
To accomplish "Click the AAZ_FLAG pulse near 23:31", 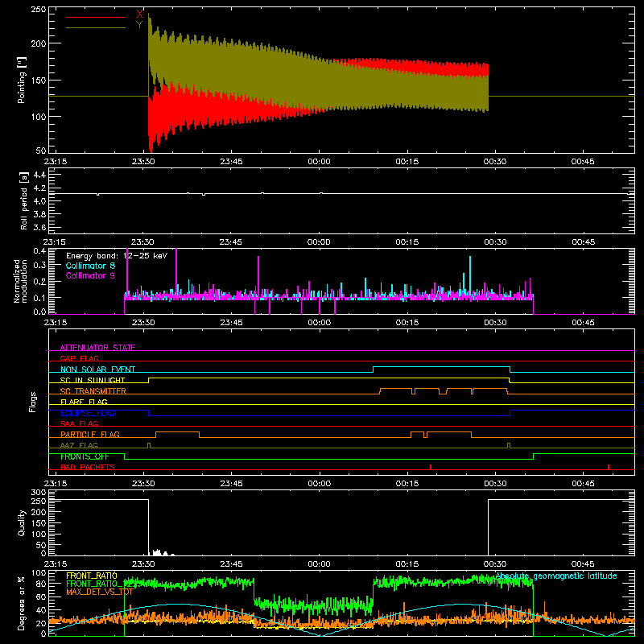I will tap(149, 445).
